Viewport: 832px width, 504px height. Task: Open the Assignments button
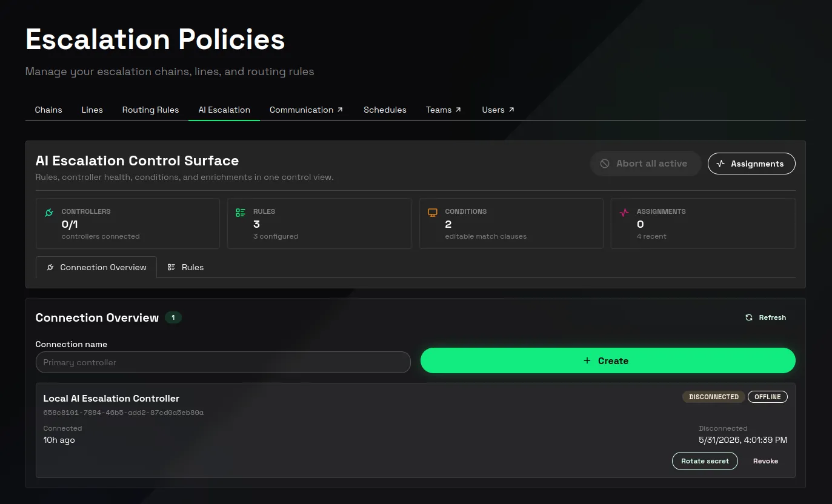coord(751,164)
